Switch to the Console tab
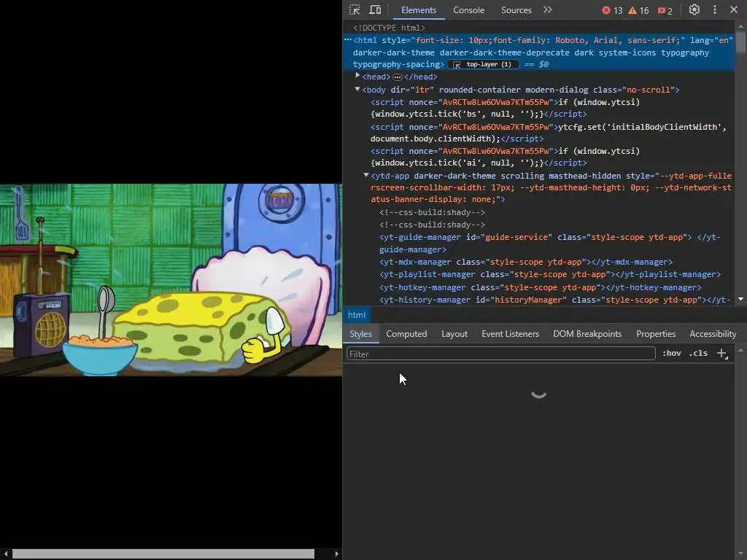Image resolution: width=747 pixels, height=560 pixels. click(x=468, y=10)
